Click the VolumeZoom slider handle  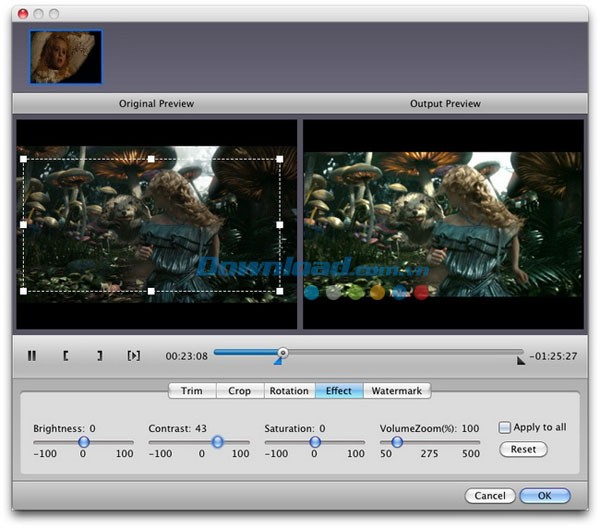tap(397, 442)
